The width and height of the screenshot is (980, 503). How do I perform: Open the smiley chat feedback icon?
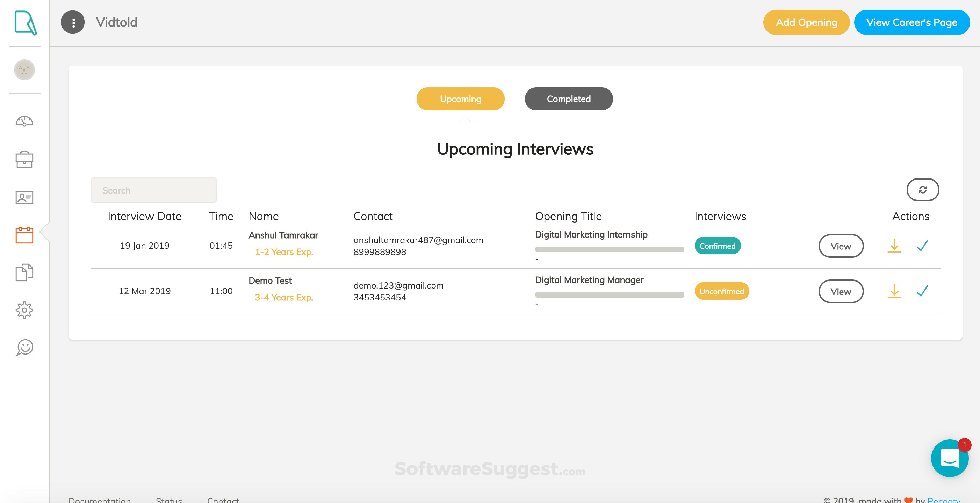point(24,347)
